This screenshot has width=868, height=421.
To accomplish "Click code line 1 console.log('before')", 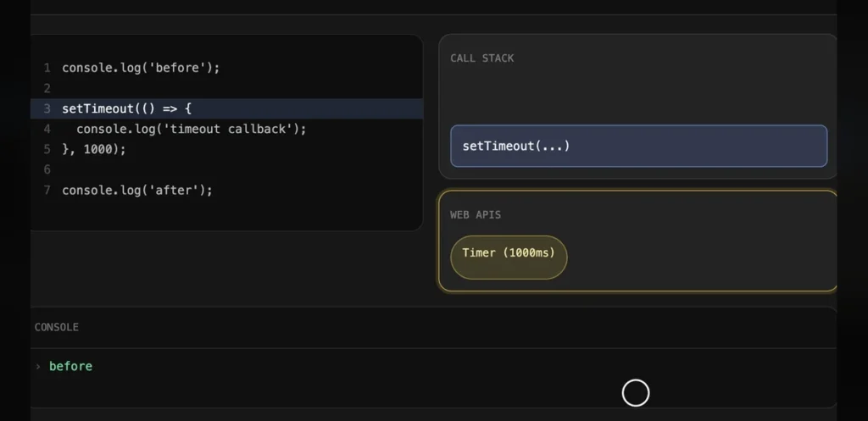I will (x=141, y=68).
